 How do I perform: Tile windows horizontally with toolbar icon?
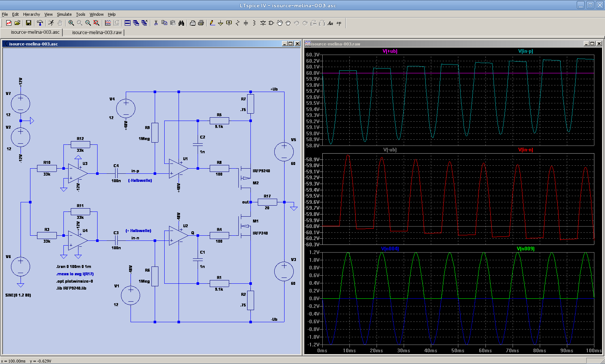pyautogui.click(x=128, y=23)
